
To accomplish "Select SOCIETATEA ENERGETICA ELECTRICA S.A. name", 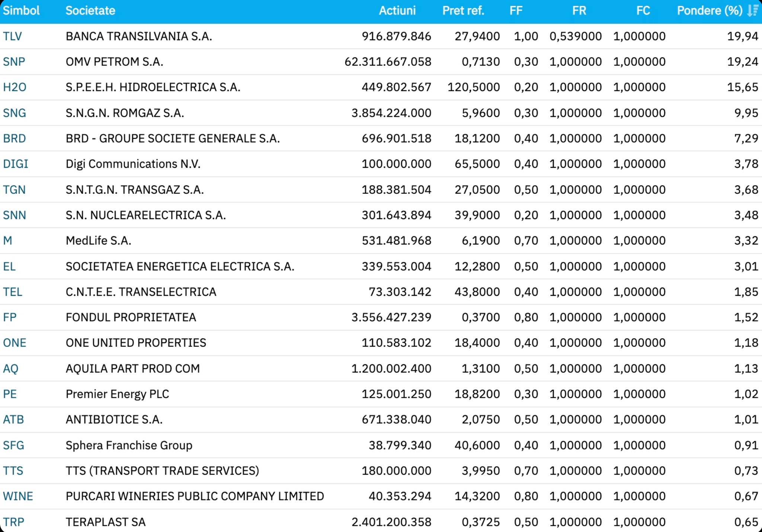I will point(180,267).
